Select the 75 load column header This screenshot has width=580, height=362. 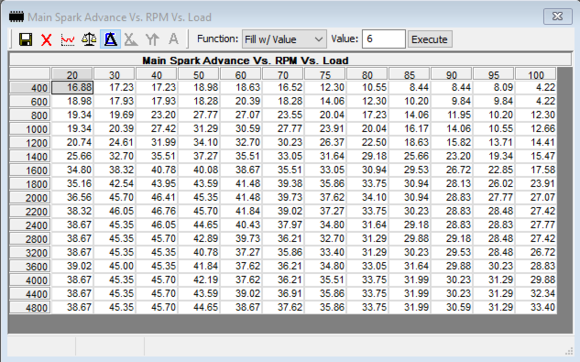coord(325,74)
